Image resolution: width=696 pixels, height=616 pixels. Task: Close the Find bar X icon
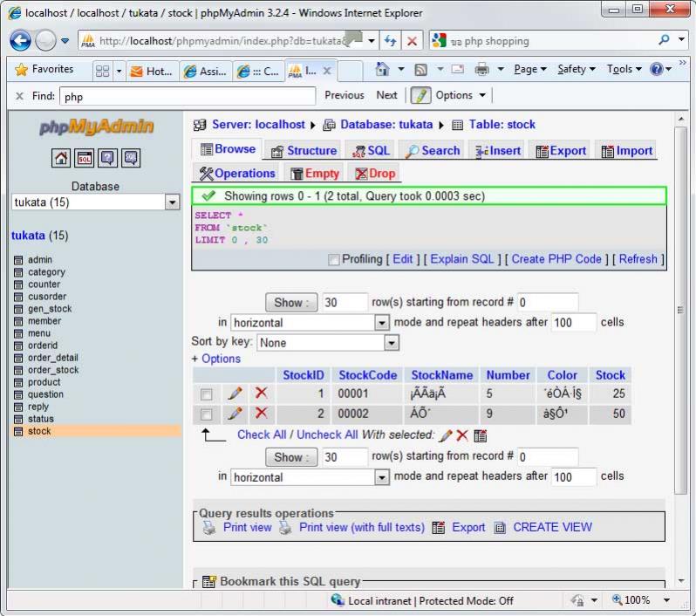[19, 96]
